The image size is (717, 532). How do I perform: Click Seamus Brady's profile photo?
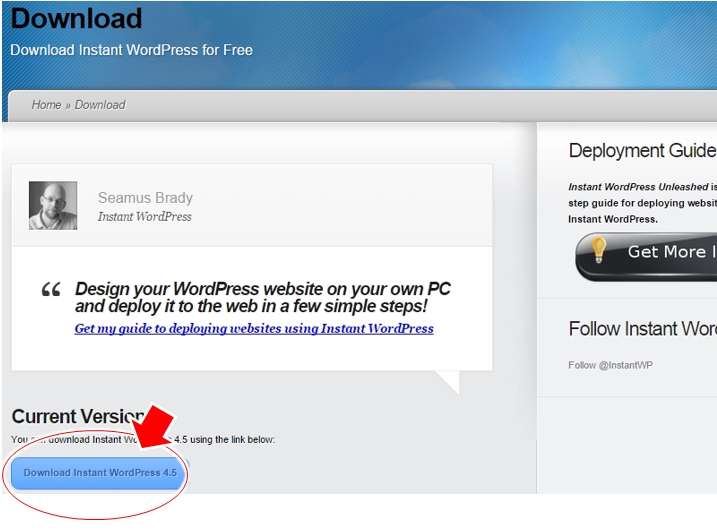53,205
